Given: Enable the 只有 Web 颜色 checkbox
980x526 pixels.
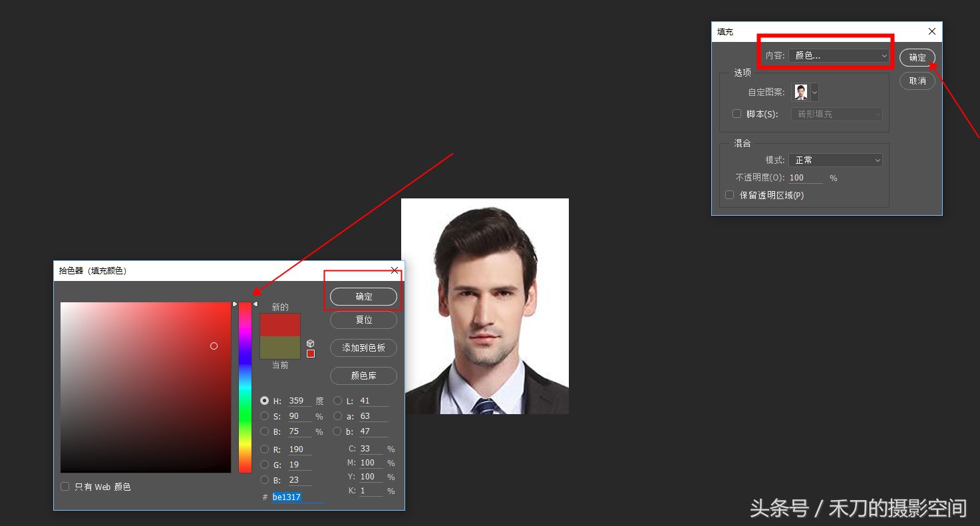Looking at the screenshot, I should click(65, 487).
